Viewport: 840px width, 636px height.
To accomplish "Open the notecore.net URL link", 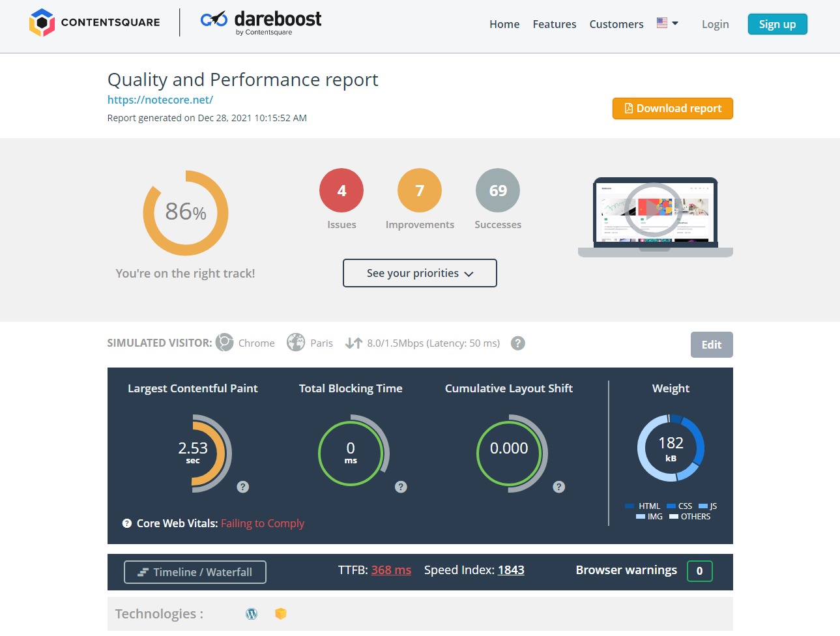I will click(x=160, y=100).
